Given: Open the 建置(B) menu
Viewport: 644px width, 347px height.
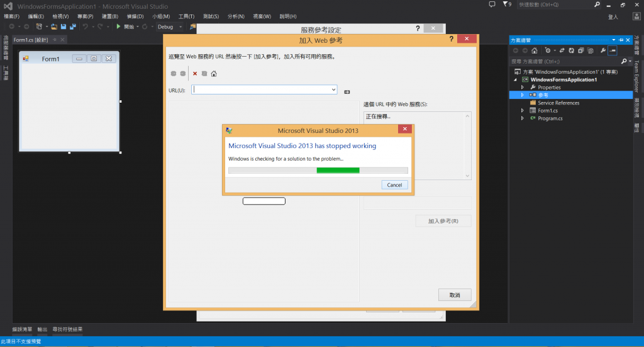Looking at the screenshot, I should 109,16.
